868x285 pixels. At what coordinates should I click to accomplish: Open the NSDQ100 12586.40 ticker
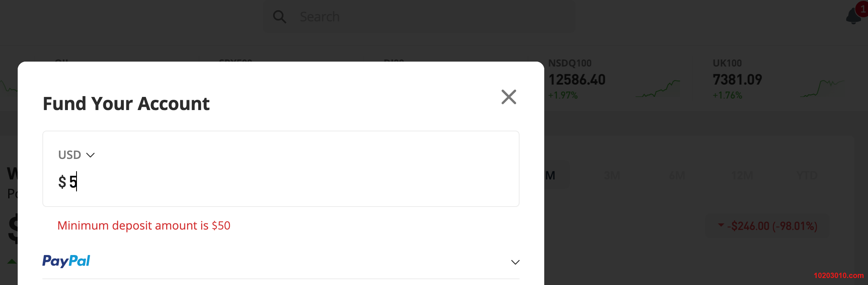click(577, 79)
